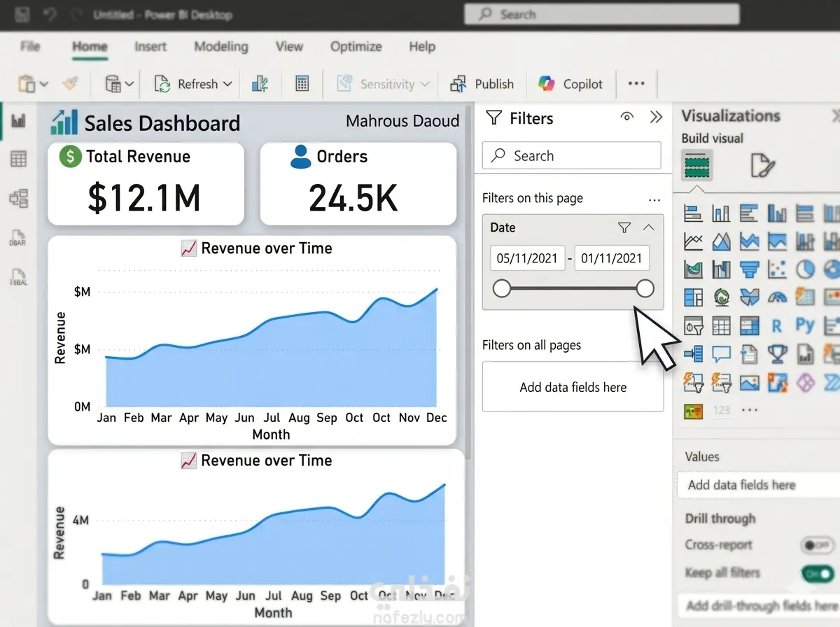
Task: Collapse the Date filter card chevron
Action: [x=649, y=227]
